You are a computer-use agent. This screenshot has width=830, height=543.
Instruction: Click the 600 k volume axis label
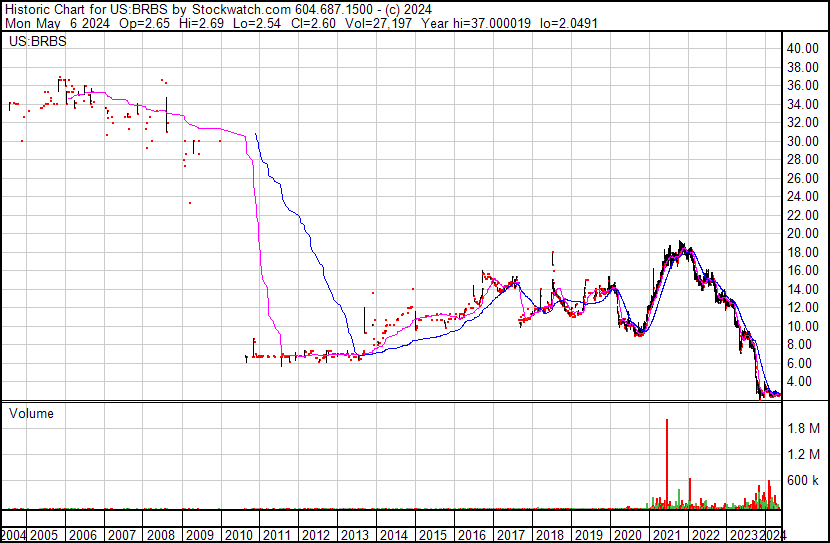[804, 480]
